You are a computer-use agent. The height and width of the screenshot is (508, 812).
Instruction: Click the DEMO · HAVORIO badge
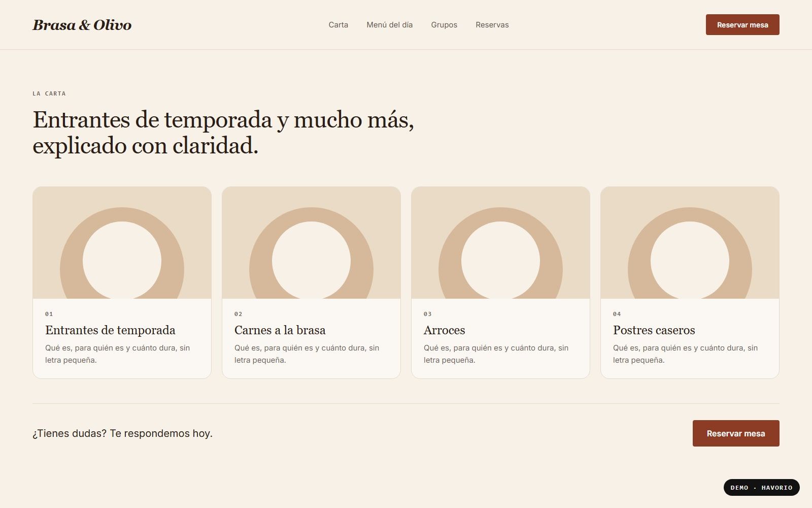click(761, 488)
